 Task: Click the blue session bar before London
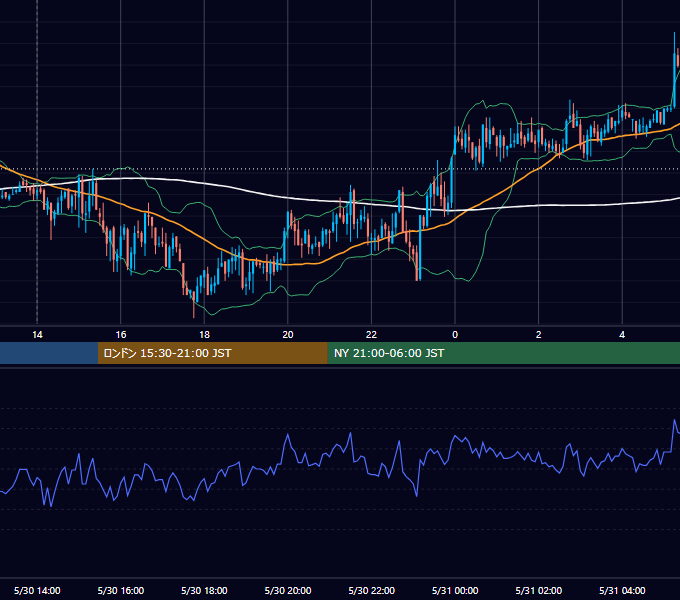pos(49,353)
